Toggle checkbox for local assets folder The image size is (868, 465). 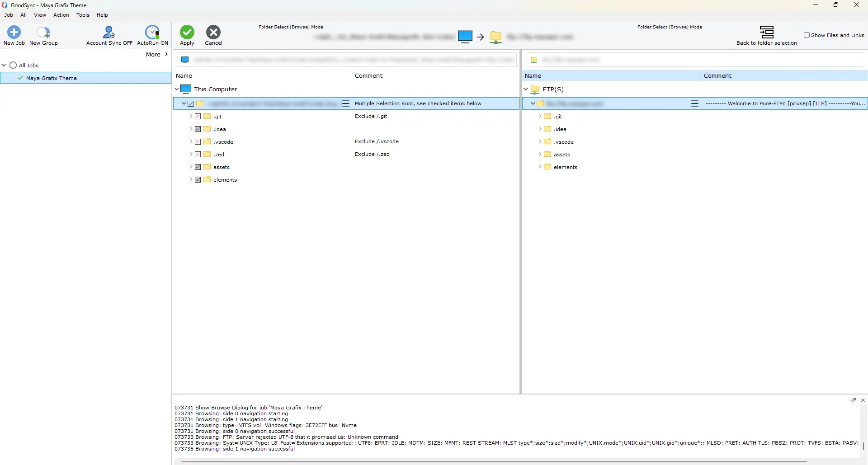tap(198, 167)
